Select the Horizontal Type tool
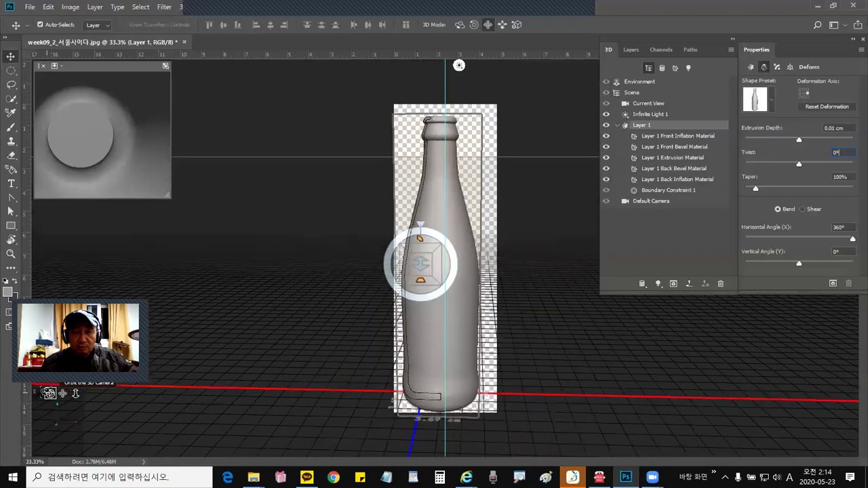Image resolution: width=868 pixels, height=488 pixels. 11,184
